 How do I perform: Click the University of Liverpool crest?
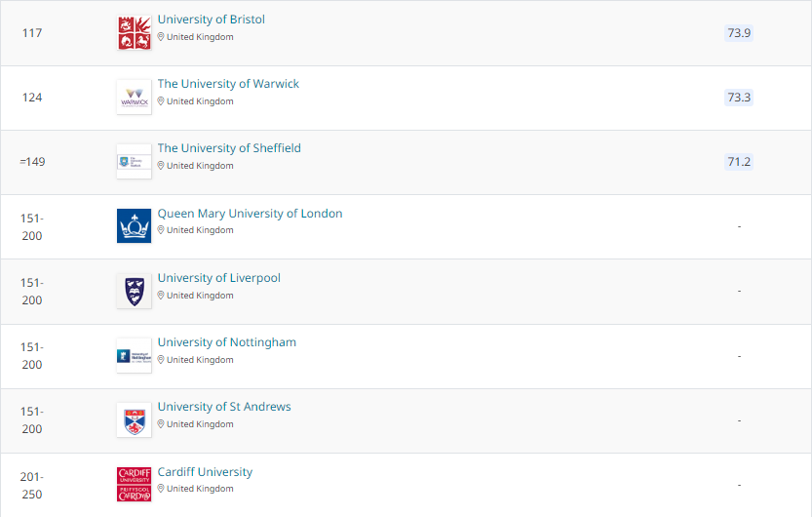point(134,291)
